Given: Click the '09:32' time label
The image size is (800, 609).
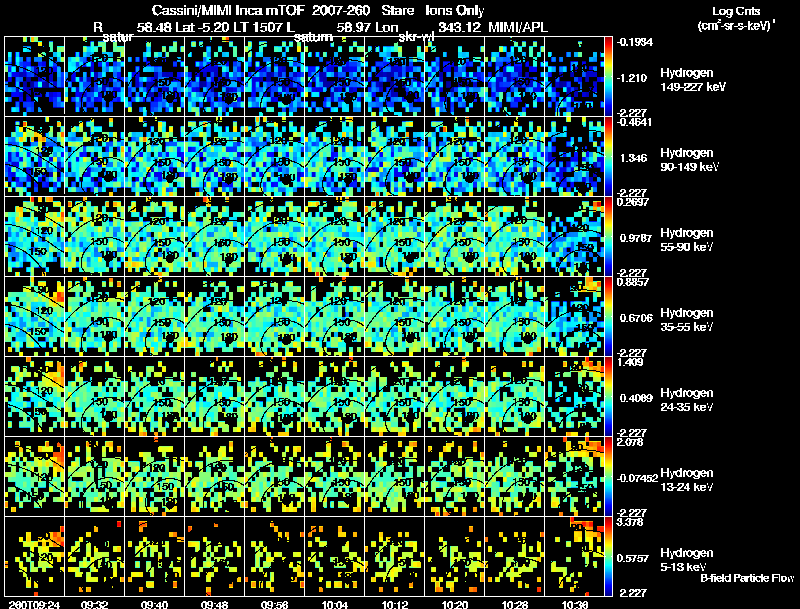Looking at the screenshot, I should click(x=94, y=604).
